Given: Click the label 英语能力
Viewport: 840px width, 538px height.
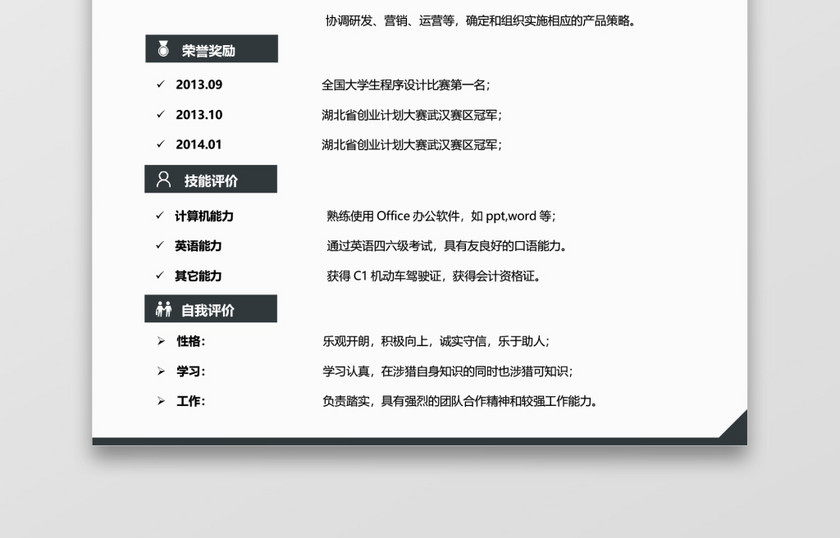Looking at the screenshot, I should point(198,246).
